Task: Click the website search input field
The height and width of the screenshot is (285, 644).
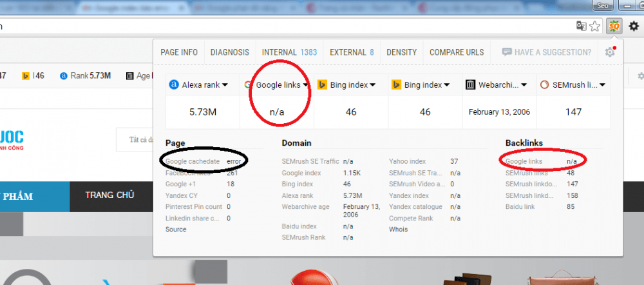Action: [x=135, y=140]
